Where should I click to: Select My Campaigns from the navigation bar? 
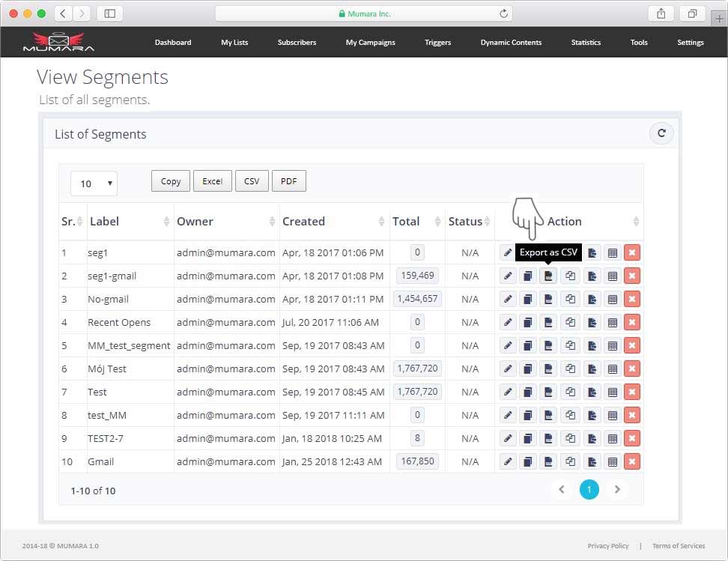tap(370, 43)
